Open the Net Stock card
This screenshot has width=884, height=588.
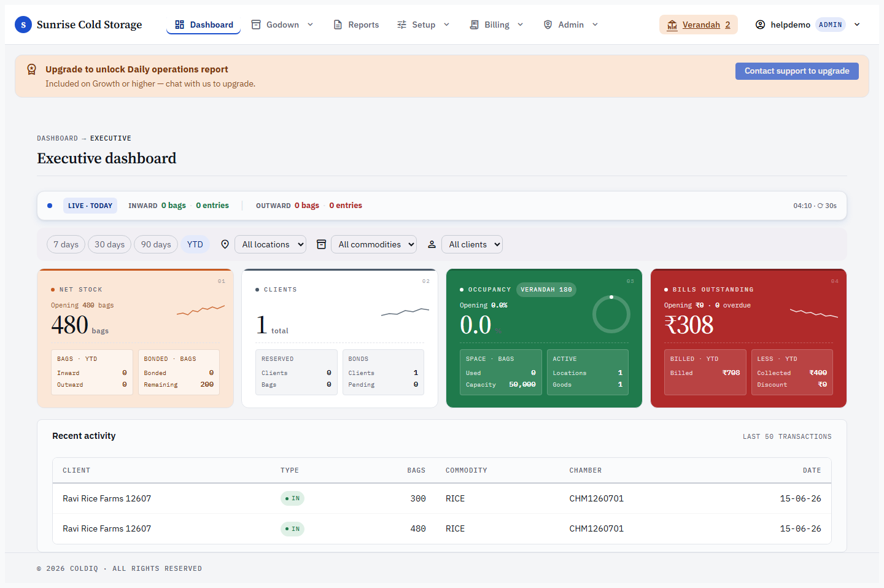tap(135, 338)
